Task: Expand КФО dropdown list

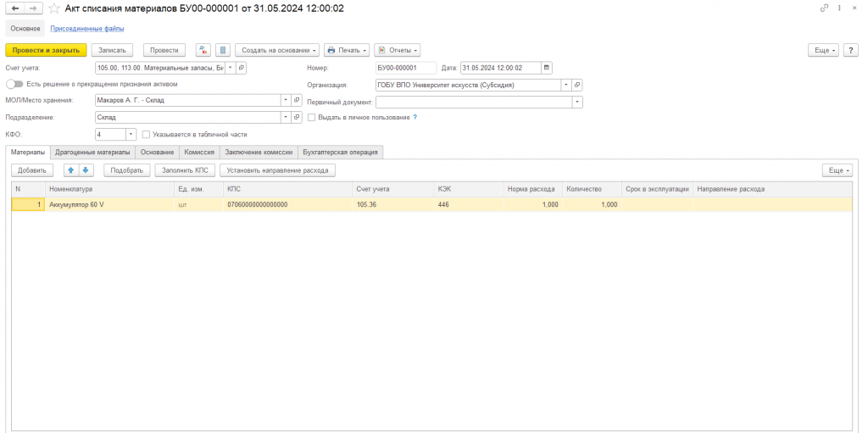Action: pos(131,134)
